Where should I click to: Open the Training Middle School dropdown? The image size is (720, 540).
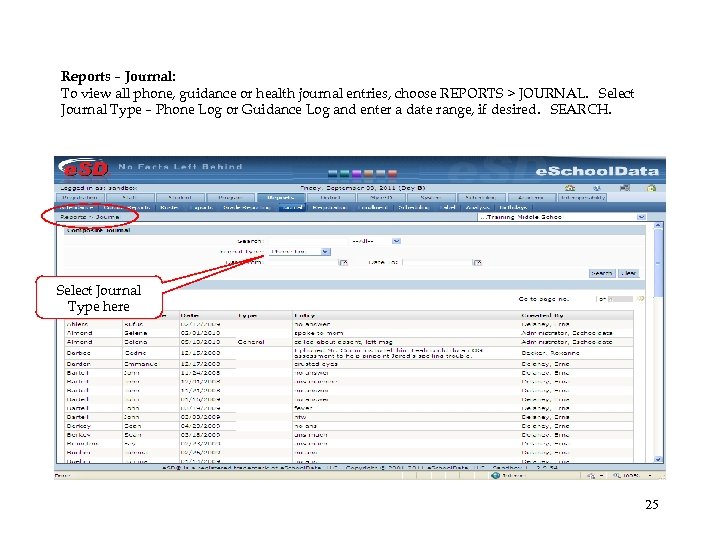562,217
